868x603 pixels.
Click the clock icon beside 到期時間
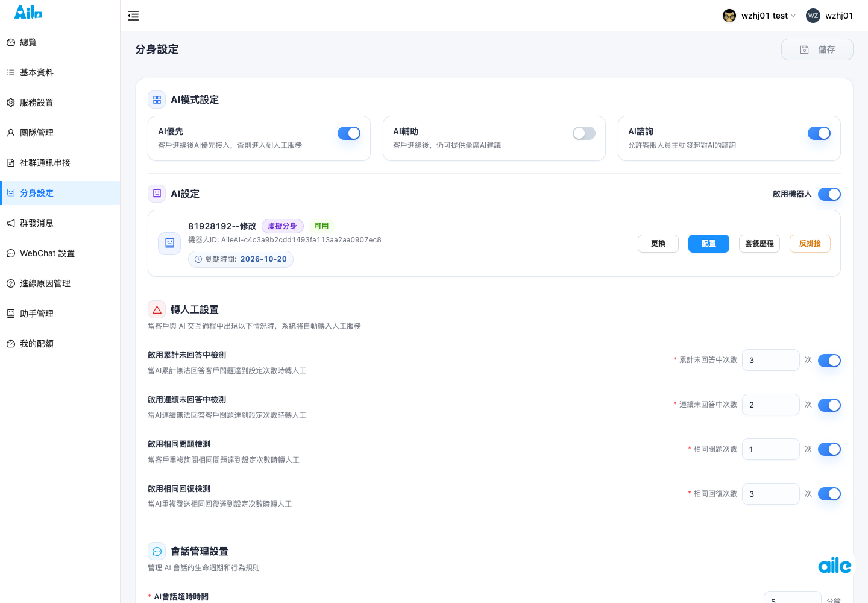tap(198, 259)
